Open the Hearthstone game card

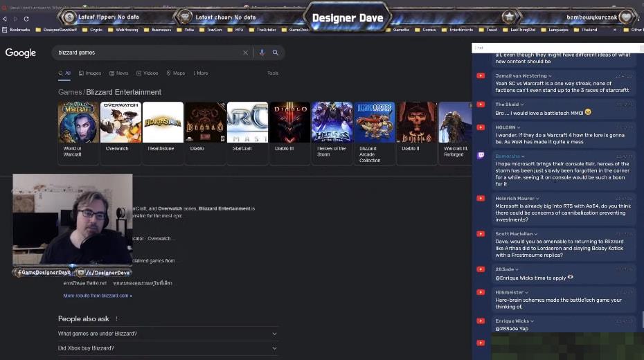point(163,133)
